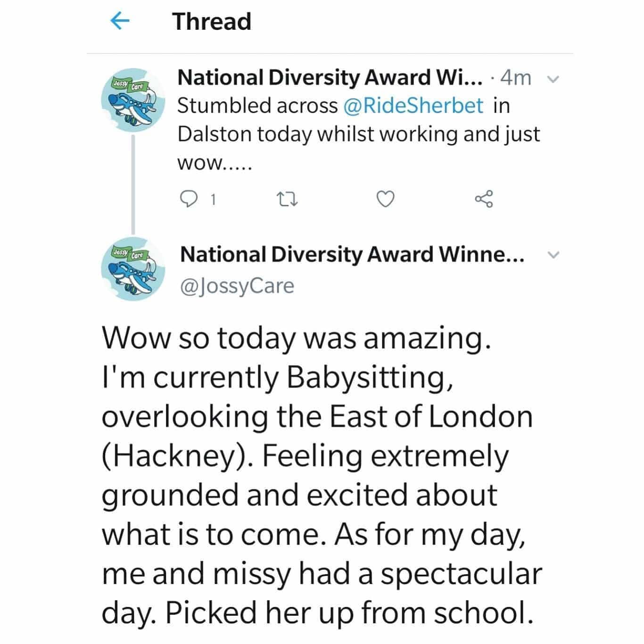The width and height of the screenshot is (644, 644).
Task: Open the second JossyCare airplane avatar
Action: pyautogui.click(x=133, y=269)
